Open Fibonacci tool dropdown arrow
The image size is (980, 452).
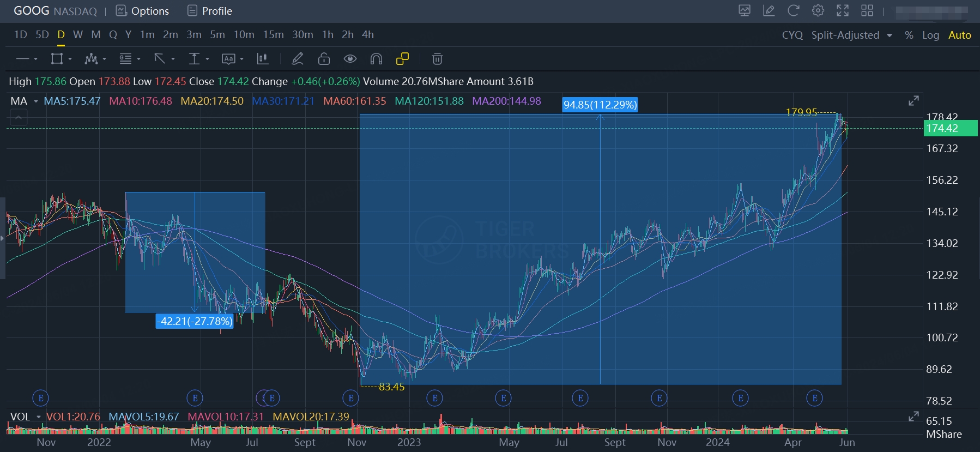[139, 59]
